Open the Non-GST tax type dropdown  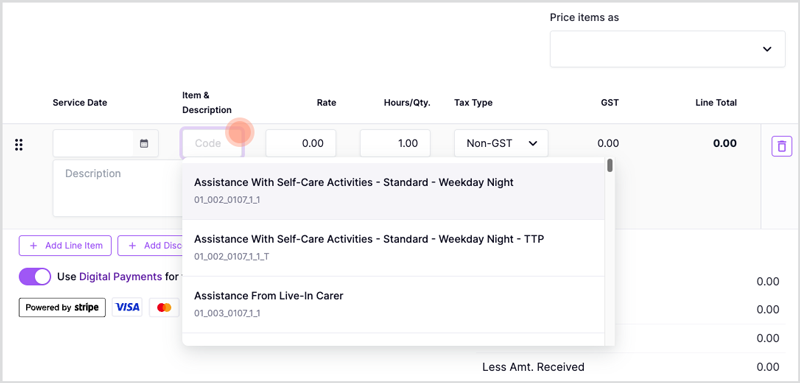501,143
